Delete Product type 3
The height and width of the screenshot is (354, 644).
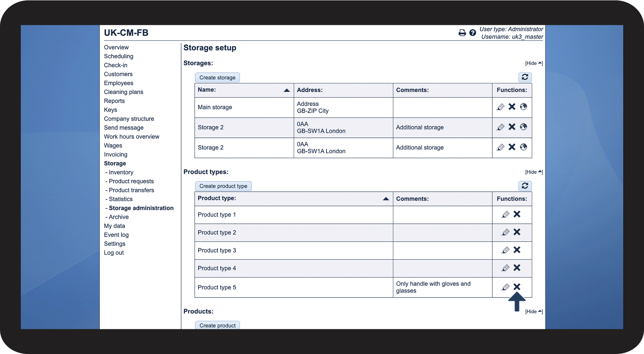click(517, 250)
